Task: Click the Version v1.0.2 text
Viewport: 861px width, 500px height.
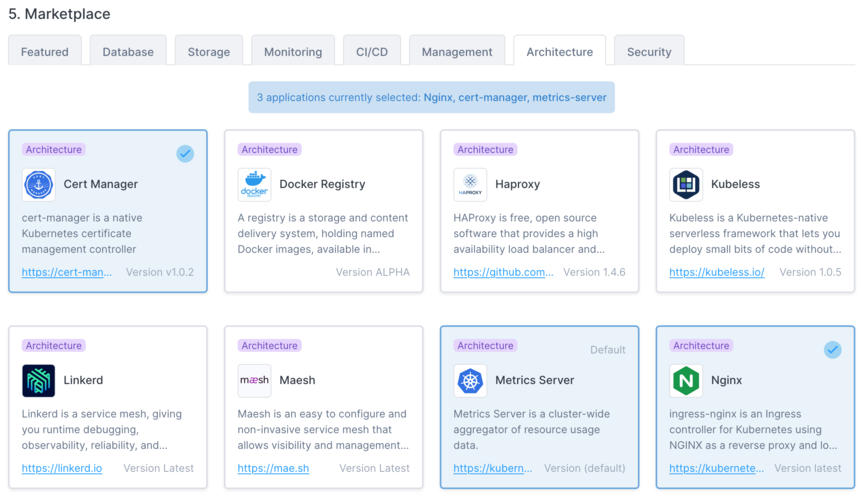Action: [160, 272]
